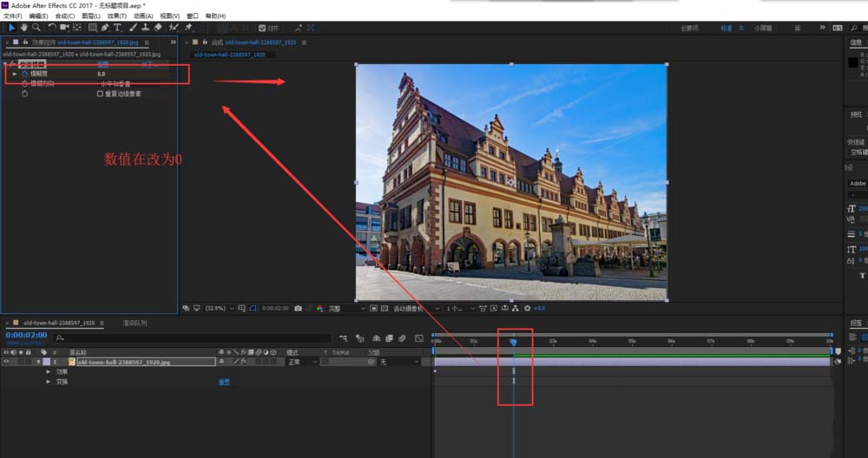Click reset exposure icon in viewer
This screenshot has height=458, width=868.
pyautogui.click(x=528, y=309)
